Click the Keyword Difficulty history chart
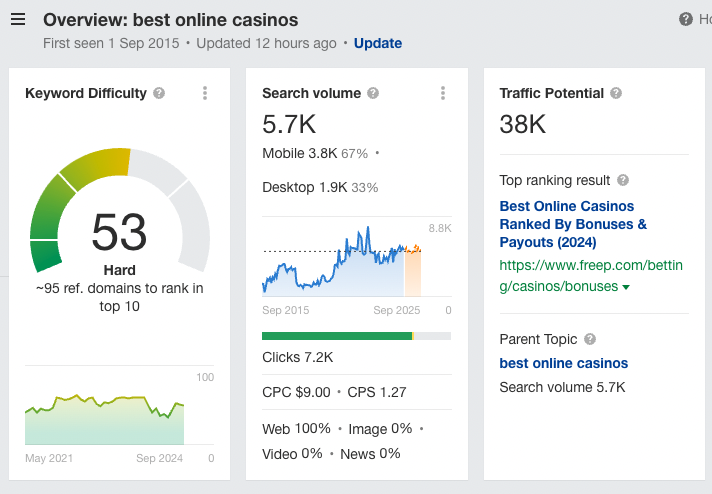 [104, 420]
